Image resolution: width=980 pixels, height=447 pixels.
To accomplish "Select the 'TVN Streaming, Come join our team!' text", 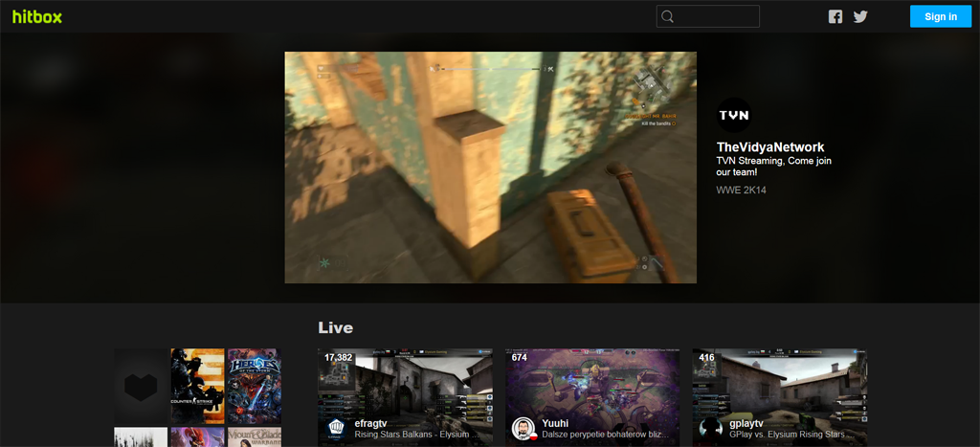I will click(773, 167).
